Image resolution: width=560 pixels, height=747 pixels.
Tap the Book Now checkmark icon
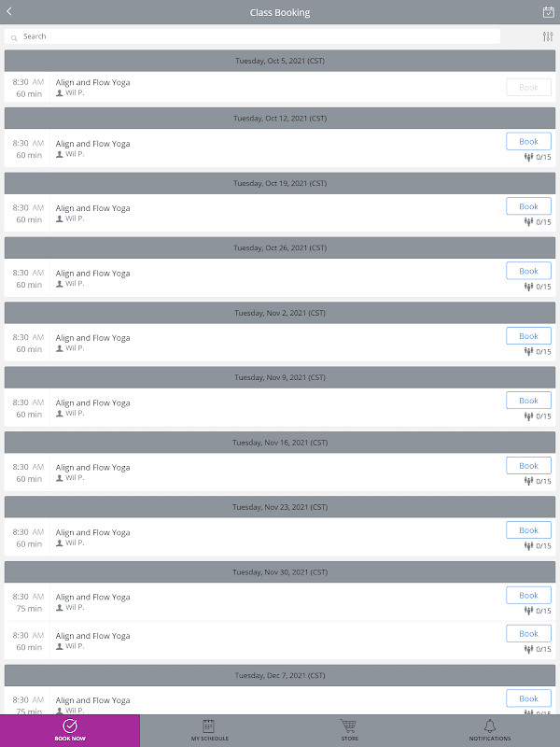click(x=70, y=726)
